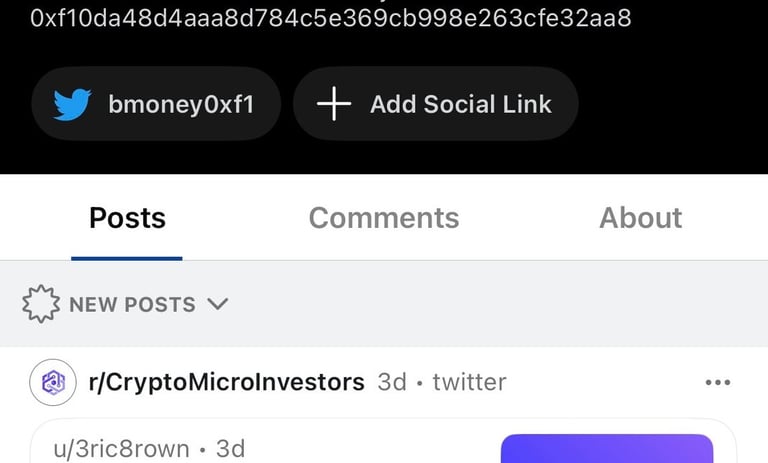Open the NEW POSTS sort dropdown label

click(132, 304)
